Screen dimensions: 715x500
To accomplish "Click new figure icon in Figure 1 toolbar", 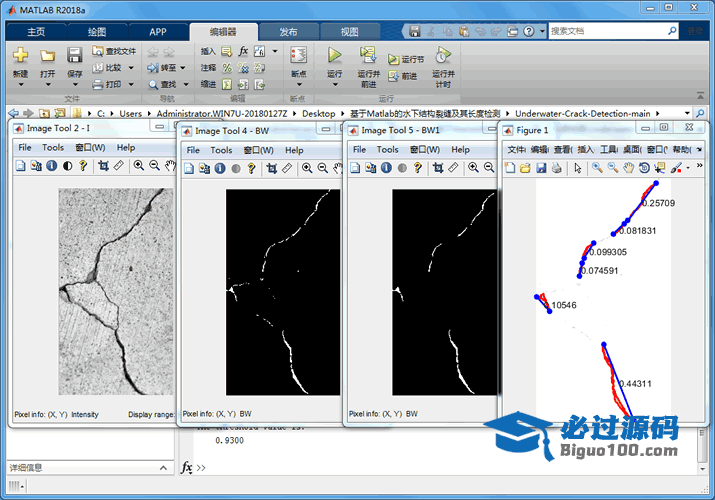I will click(x=510, y=168).
